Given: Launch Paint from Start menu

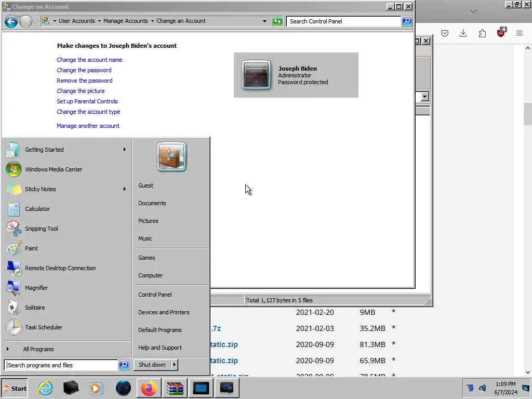Looking at the screenshot, I should 66,248.
